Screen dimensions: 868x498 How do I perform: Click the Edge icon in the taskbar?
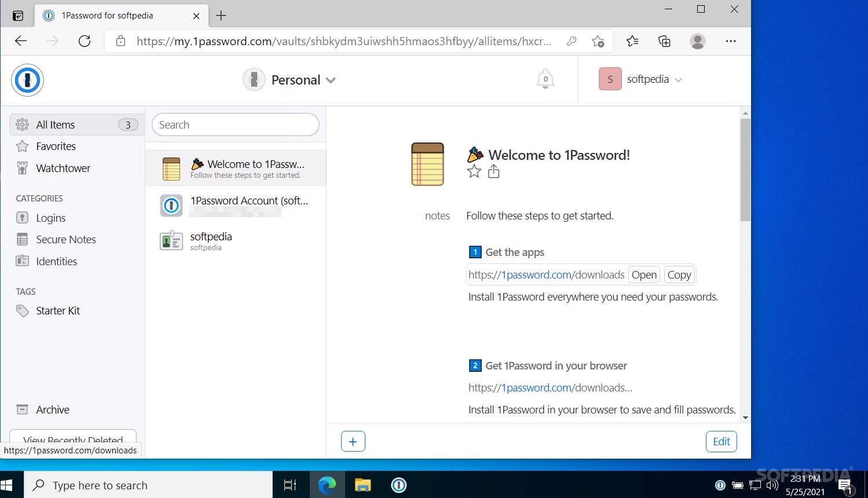327,485
